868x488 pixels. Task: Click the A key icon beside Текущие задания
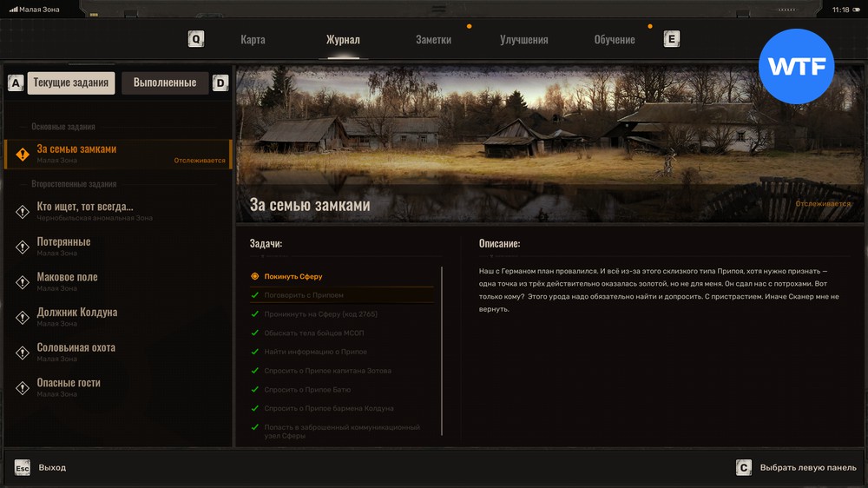point(15,83)
